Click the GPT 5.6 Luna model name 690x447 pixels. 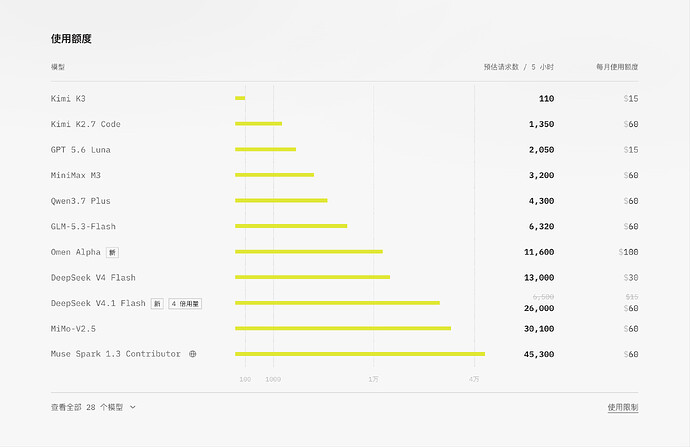pos(81,150)
